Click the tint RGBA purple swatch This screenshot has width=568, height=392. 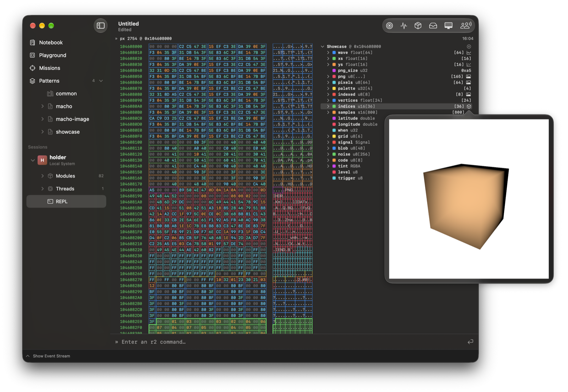(x=334, y=166)
